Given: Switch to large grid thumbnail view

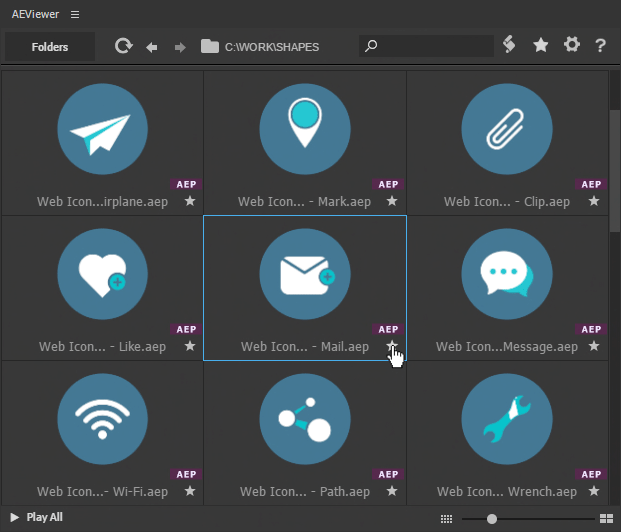Looking at the screenshot, I should pyautogui.click(x=606, y=519).
